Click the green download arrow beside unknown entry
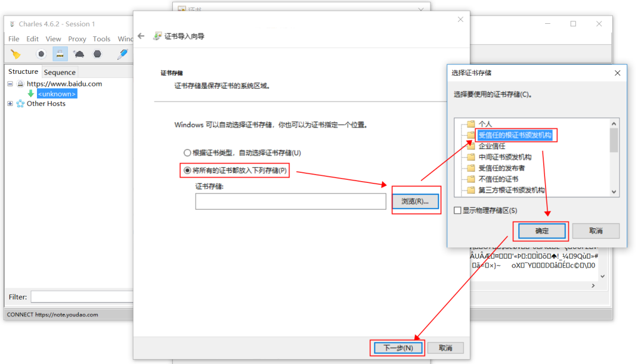This screenshot has width=644, height=364. [31, 94]
